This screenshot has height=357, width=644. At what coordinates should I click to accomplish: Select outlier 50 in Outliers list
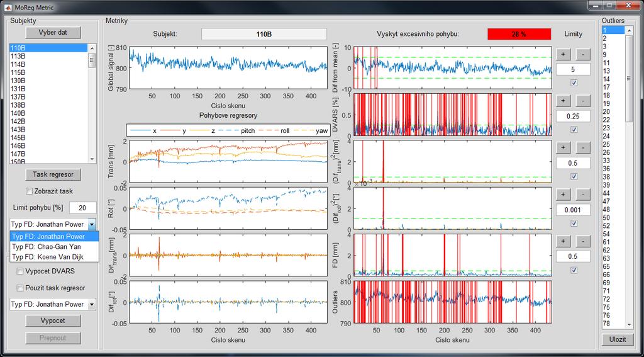click(614, 218)
